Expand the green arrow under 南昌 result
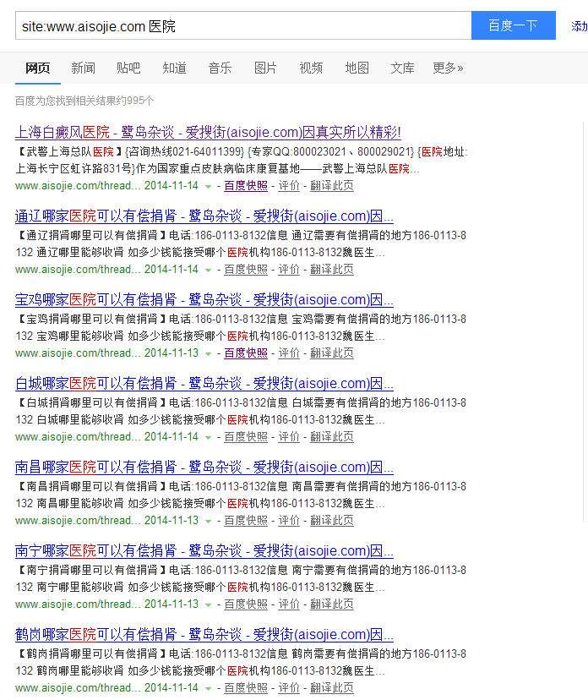588x700 pixels. [208, 522]
